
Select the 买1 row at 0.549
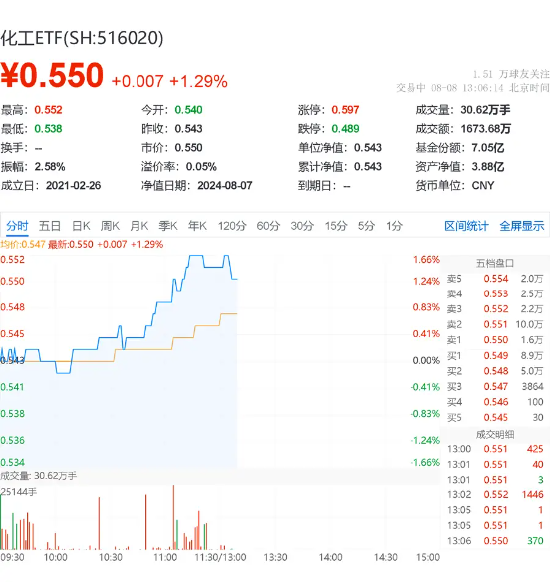point(495,356)
